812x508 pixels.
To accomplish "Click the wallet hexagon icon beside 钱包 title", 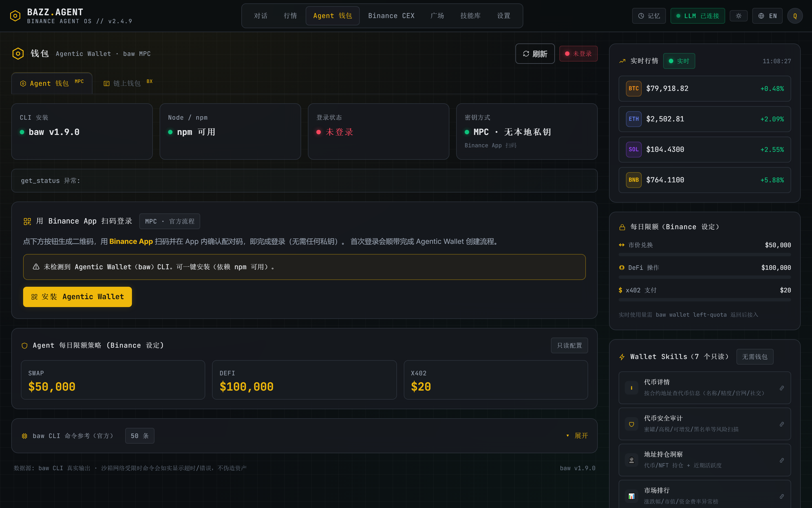I will pyautogui.click(x=18, y=53).
